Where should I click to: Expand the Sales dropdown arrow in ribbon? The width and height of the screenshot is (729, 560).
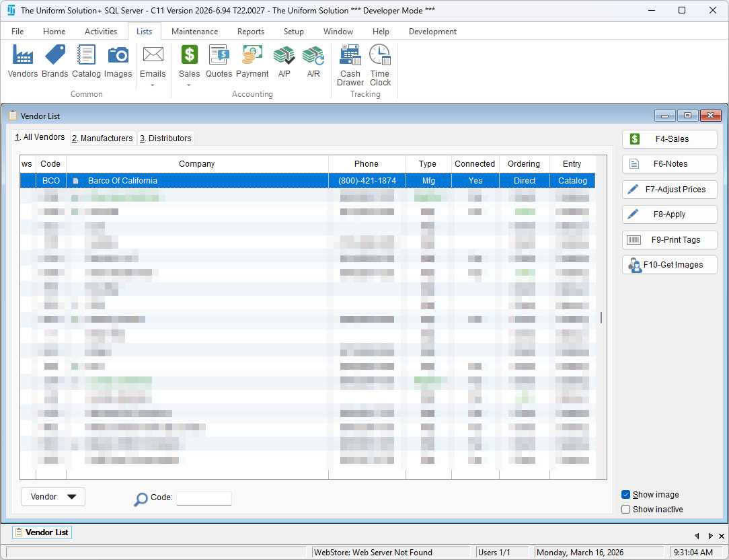click(189, 85)
